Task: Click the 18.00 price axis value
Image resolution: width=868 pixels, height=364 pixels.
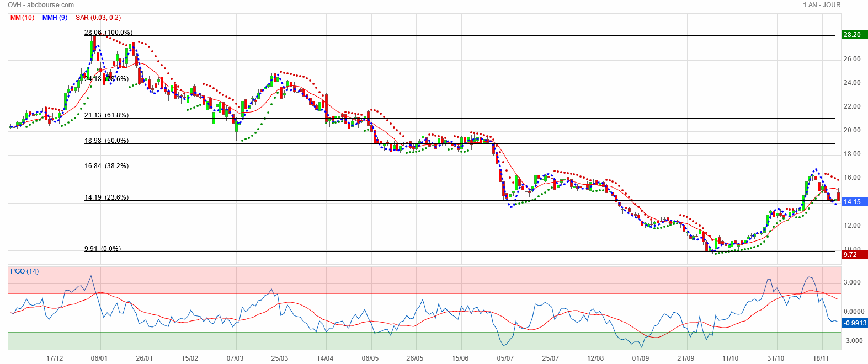Action: pos(852,154)
